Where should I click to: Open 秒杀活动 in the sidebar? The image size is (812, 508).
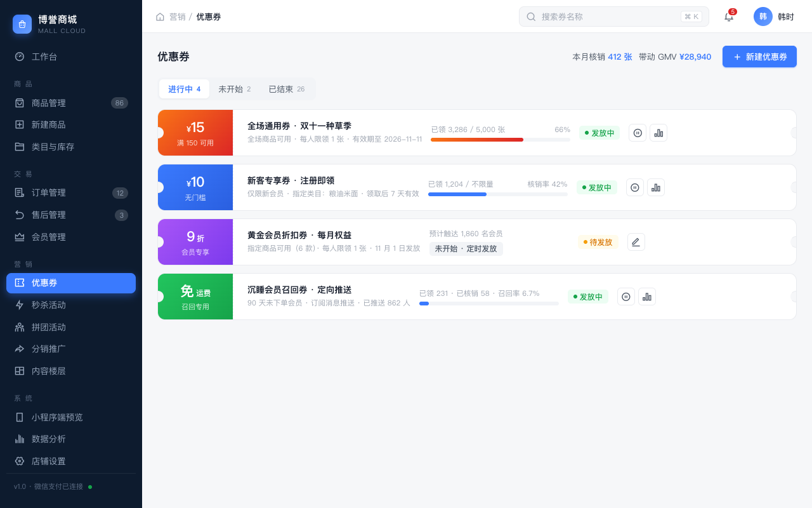71,305
